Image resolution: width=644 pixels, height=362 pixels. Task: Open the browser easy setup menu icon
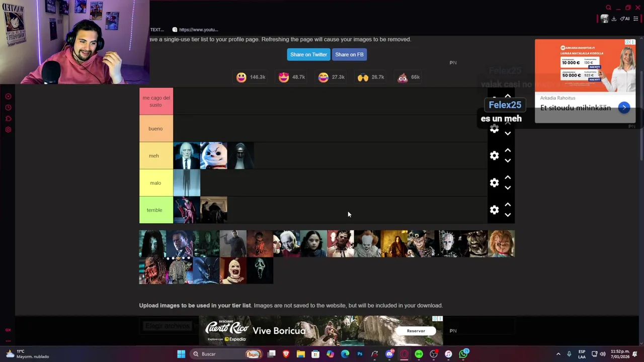(635, 19)
